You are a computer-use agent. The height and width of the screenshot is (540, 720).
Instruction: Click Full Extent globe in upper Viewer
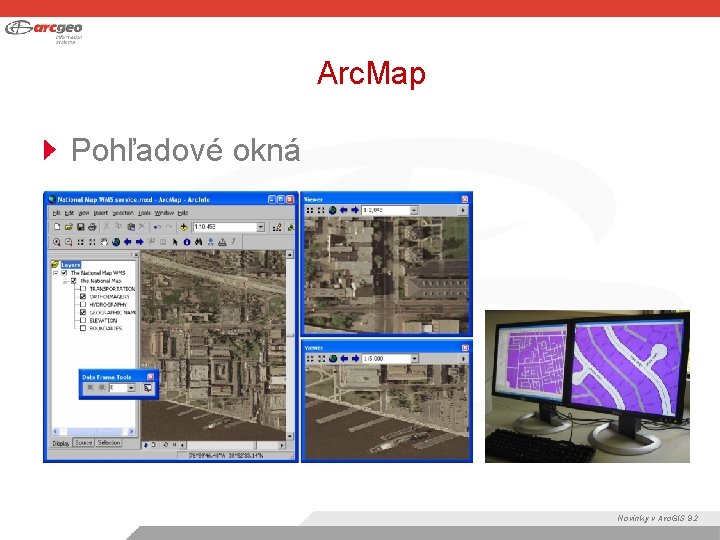332,210
